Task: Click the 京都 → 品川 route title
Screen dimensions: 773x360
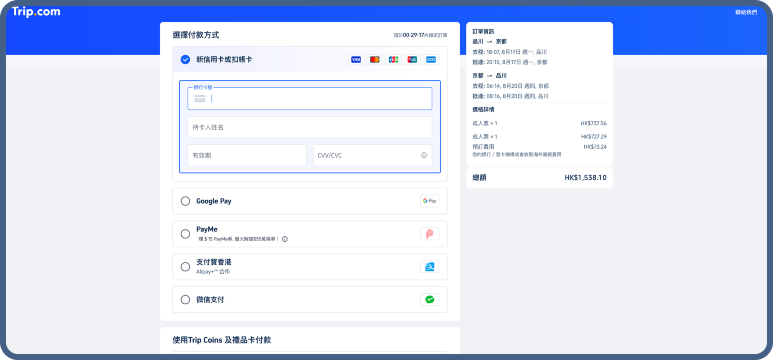Action: click(x=490, y=75)
